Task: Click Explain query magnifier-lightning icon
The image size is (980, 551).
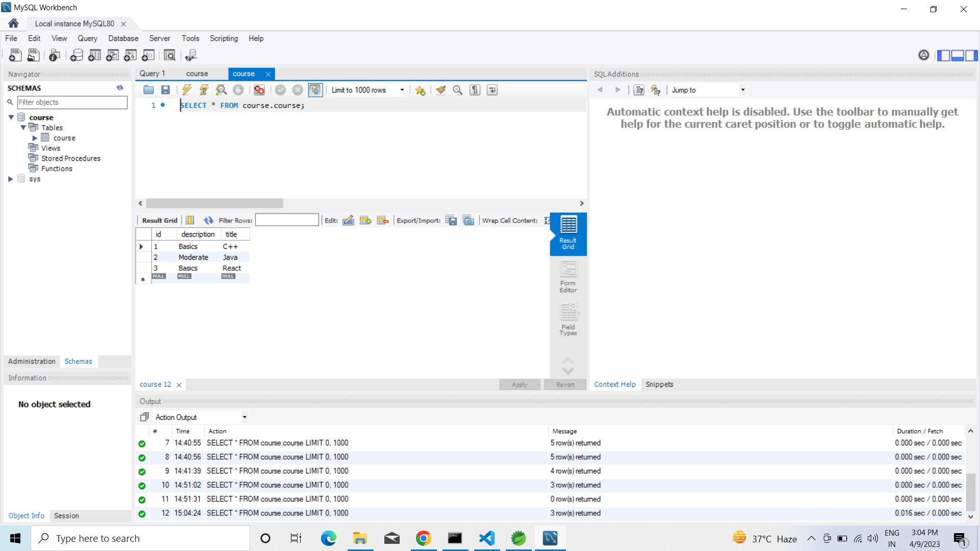Action: 221,90
